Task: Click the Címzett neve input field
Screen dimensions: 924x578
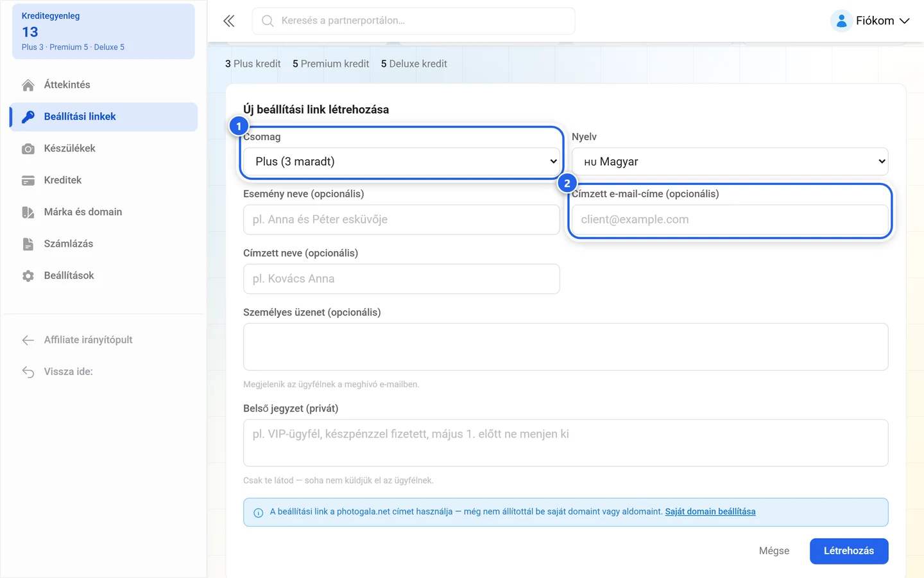Action: [402, 279]
